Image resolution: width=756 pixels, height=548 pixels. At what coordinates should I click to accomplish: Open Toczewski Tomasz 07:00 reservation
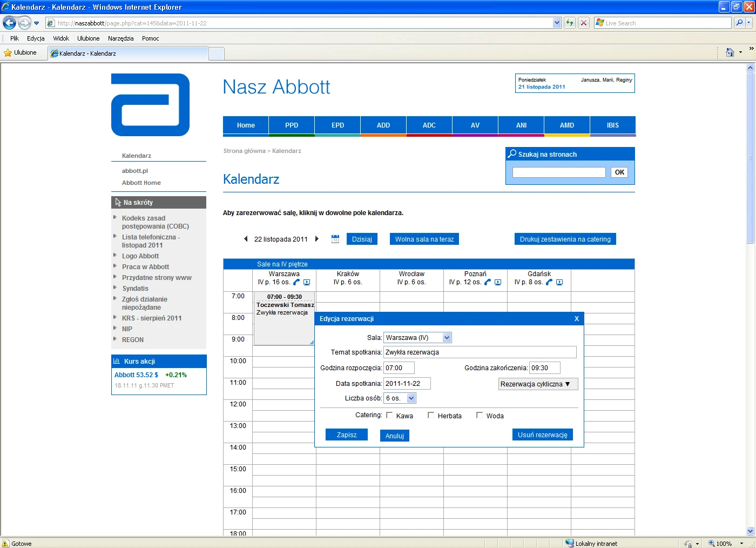(x=285, y=319)
